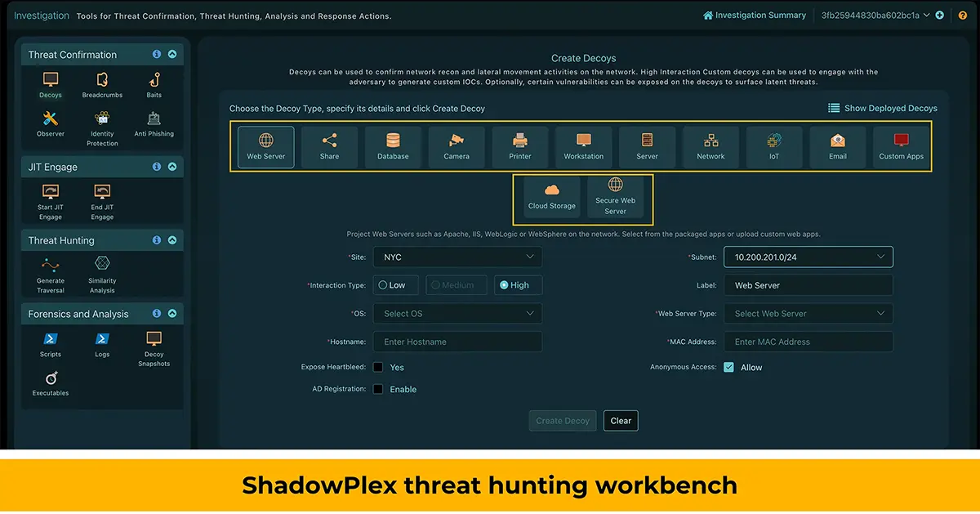Click the plus icon beside the investigation ID
Screen dimensions: 980x514
coord(940,15)
